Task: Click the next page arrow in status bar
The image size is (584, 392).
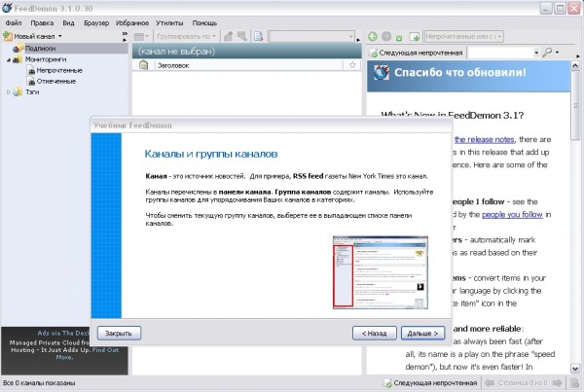Action: [x=557, y=382]
